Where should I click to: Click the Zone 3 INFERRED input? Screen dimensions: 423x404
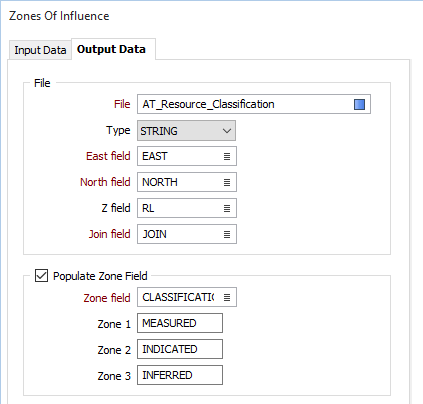180,375
